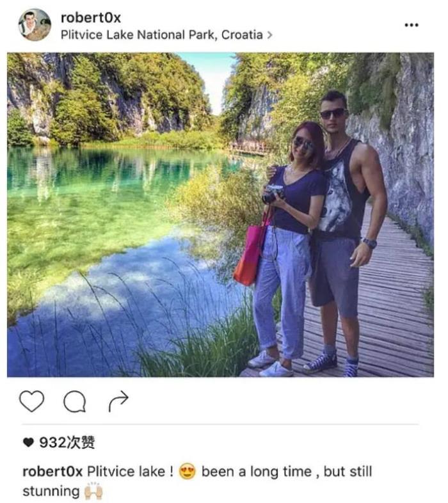448x503 pixels.
Task: Open the three-dot options menu
Action: pyautogui.click(x=412, y=25)
